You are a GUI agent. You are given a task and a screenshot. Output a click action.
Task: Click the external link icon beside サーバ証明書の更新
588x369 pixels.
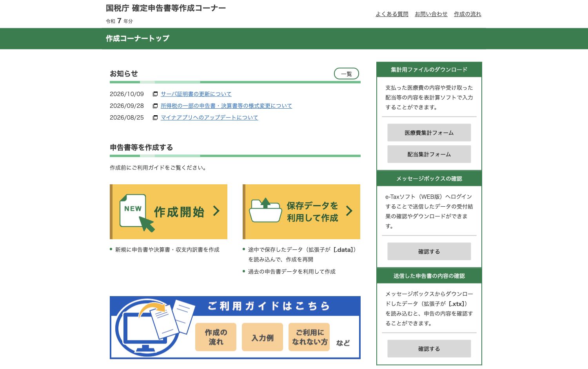click(155, 94)
